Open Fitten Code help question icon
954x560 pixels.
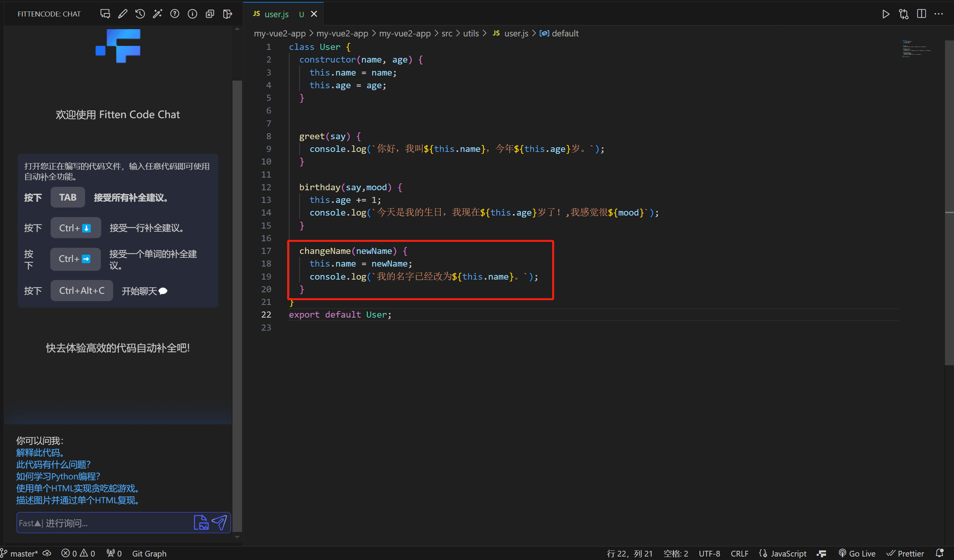point(175,14)
